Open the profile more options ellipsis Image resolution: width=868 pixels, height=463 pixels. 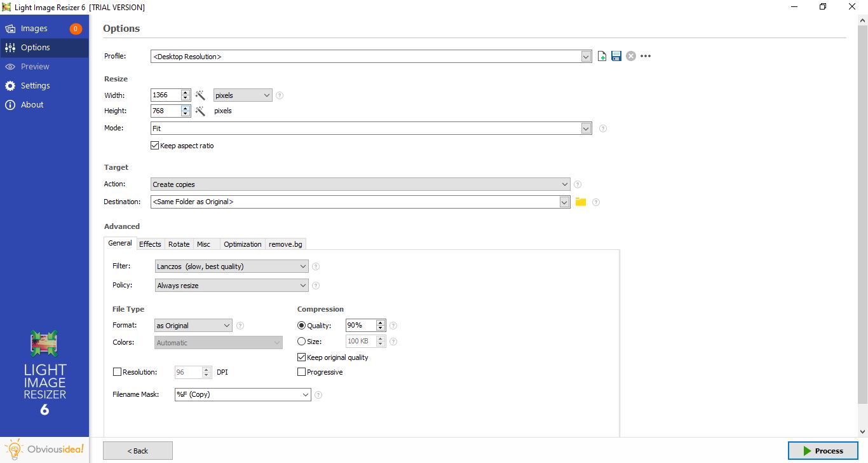pyautogui.click(x=646, y=56)
